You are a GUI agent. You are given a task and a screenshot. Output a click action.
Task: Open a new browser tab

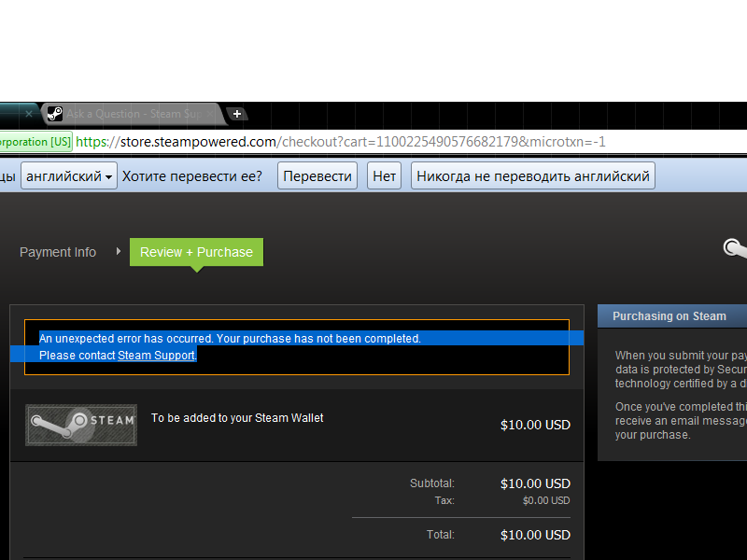237,114
